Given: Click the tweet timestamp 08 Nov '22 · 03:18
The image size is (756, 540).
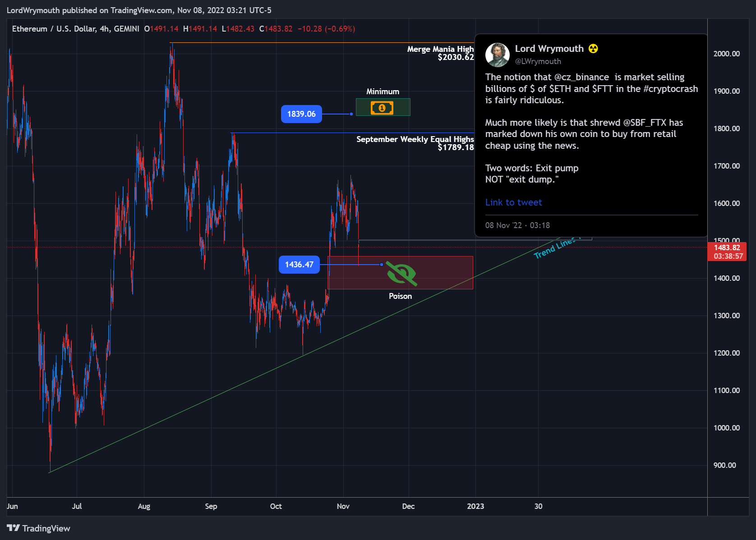Looking at the screenshot, I should (517, 225).
